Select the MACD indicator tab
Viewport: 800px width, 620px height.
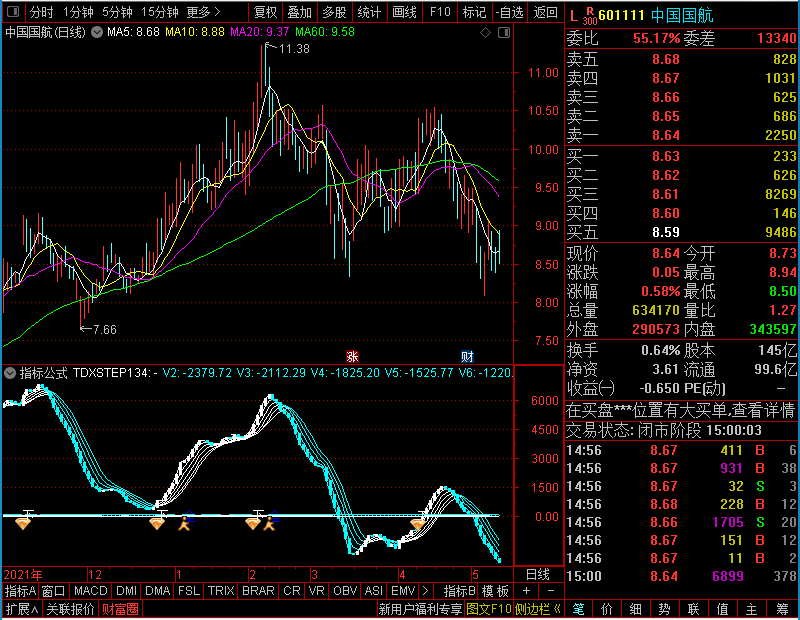point(90,591)
